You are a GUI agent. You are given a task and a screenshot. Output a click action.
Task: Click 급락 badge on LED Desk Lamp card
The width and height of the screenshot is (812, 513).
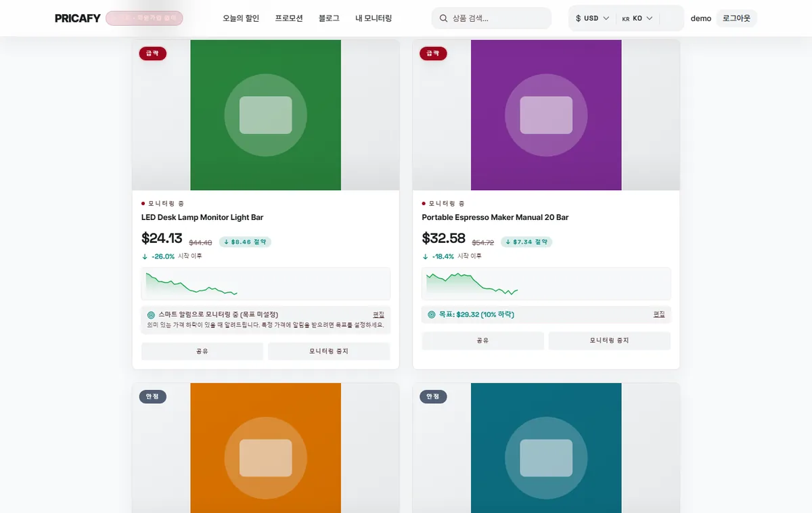[153, 53]
